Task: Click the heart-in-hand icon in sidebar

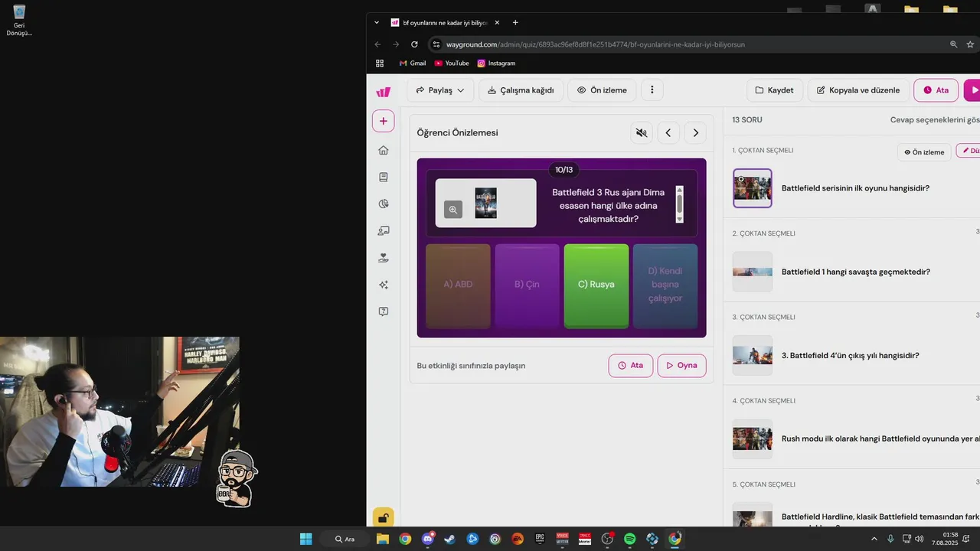Action: pyautogui.click(x=384, y=258)
